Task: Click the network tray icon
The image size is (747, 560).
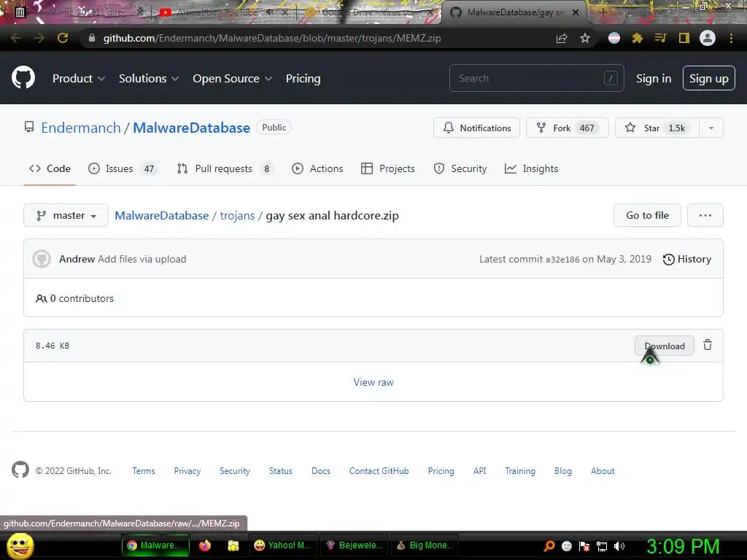Action: (602, 546)
